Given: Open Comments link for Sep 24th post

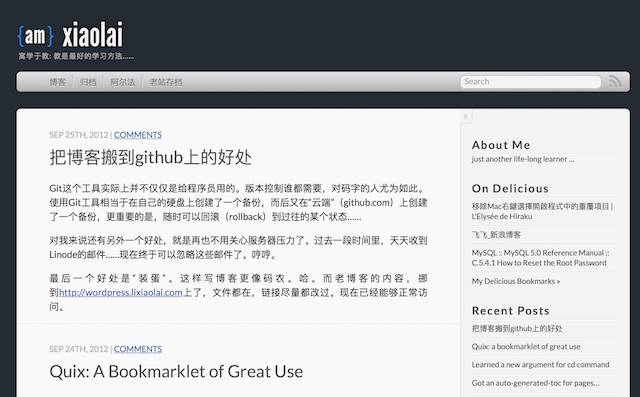Looking at the screenshot, I should point(138,349).
